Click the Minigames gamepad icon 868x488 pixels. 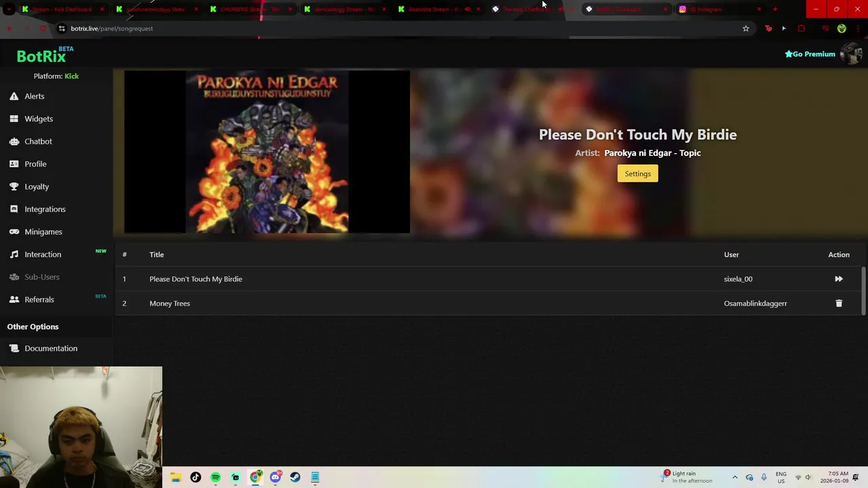pyautogui.click(x=14, y=232)
